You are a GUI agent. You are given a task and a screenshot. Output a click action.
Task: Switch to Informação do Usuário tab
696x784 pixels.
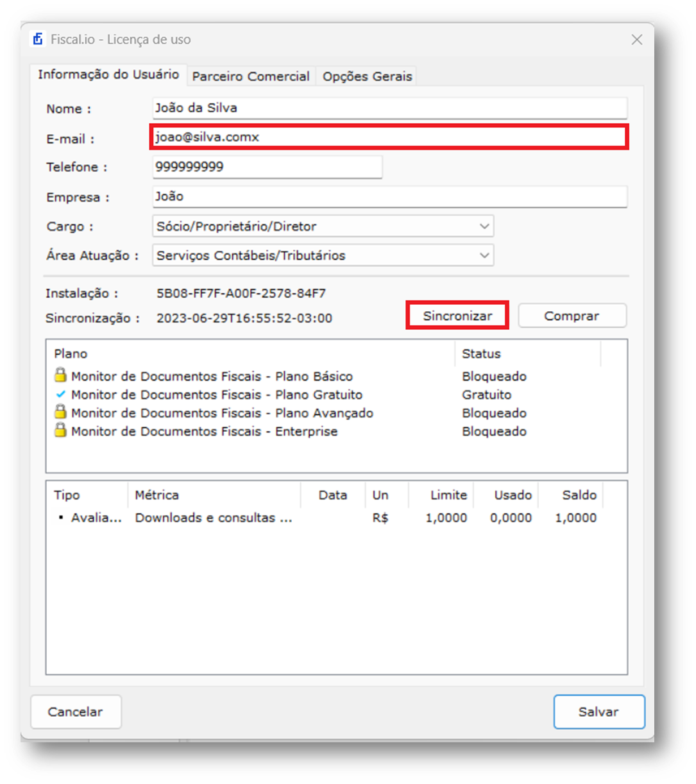pyautogui.click(x=108, y=74)
